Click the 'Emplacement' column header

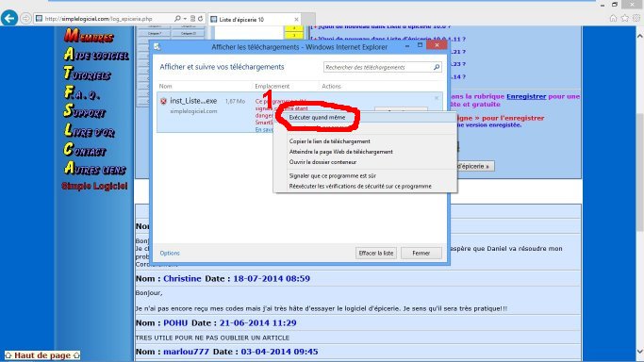(x=272, y=86)
